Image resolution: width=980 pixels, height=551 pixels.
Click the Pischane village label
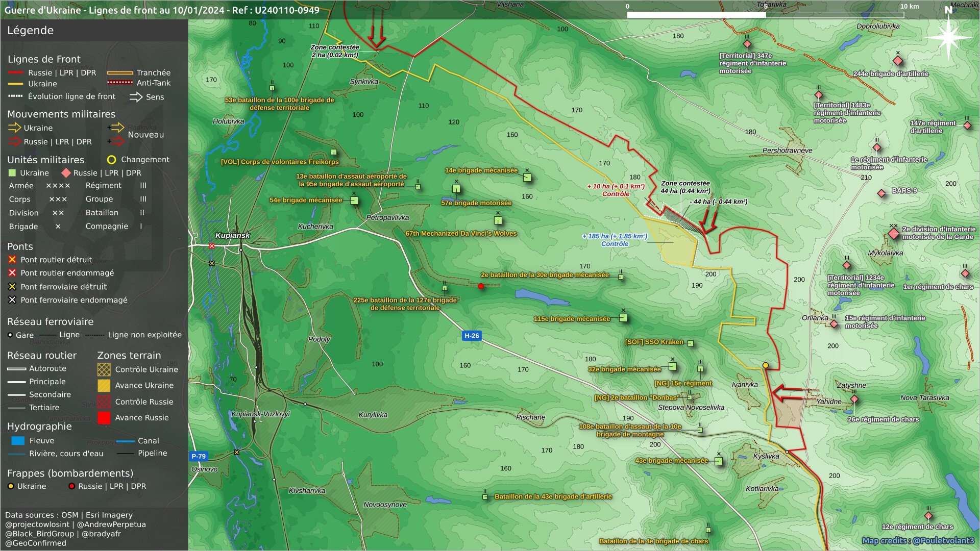(x=530, y=417)
